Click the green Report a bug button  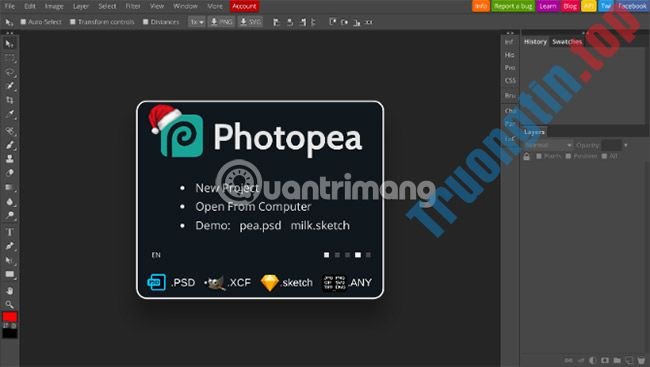click(513, 6)
